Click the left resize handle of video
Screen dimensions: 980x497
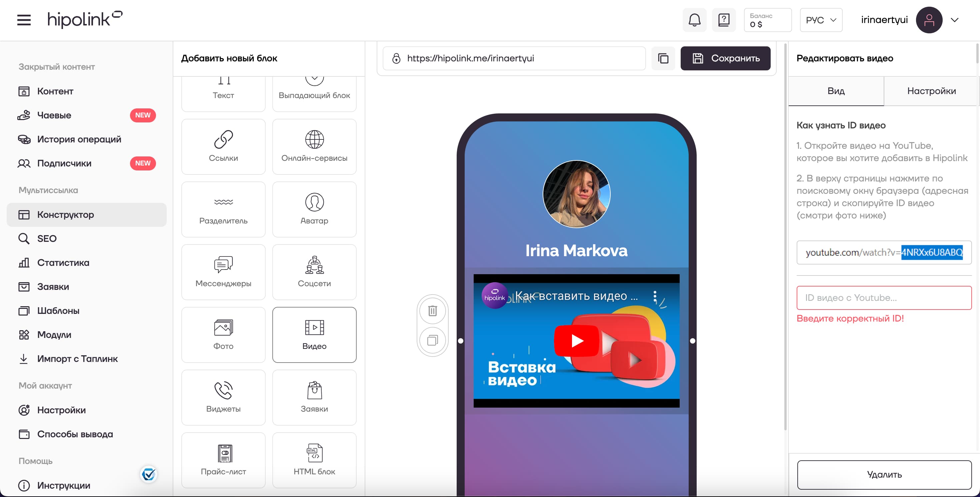[x=461, y=341]
